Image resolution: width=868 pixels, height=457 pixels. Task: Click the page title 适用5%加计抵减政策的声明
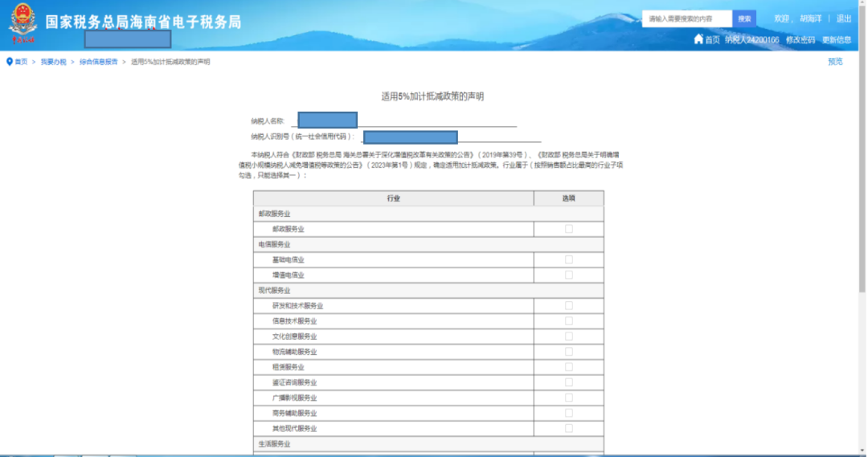pyautogui.click(x=432, y=96)
